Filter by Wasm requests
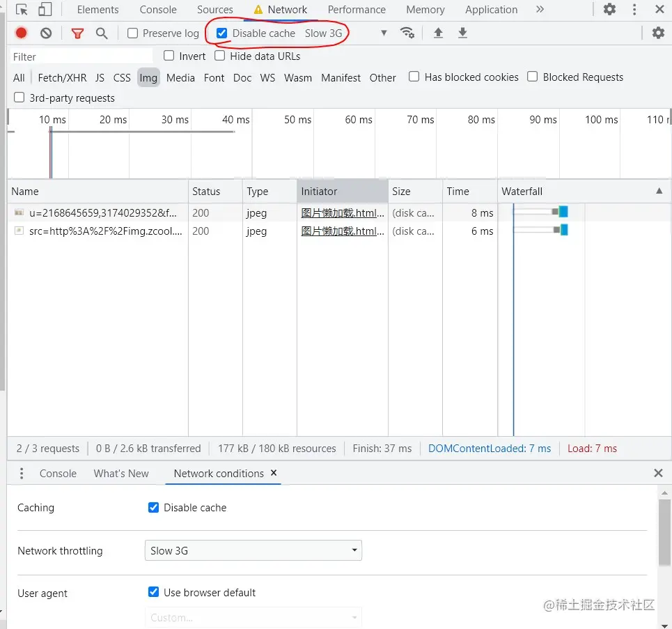The width and height of the screenshot is (672, 629). (x=298, y=77)
